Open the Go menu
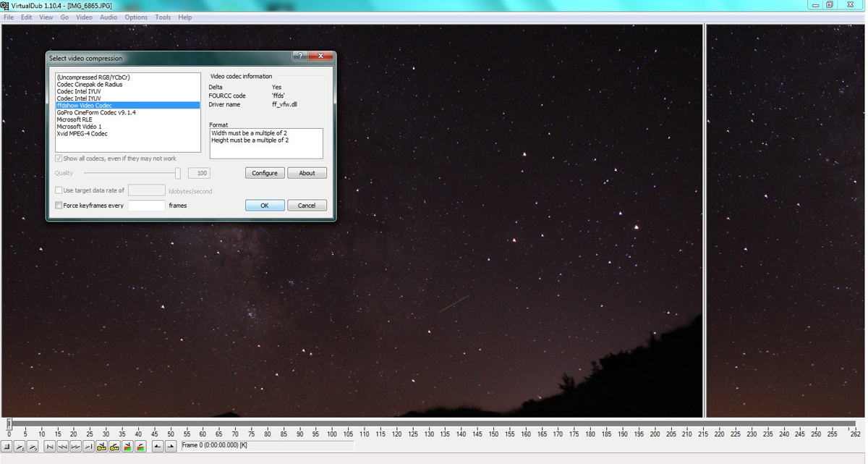 pos(64,17)
